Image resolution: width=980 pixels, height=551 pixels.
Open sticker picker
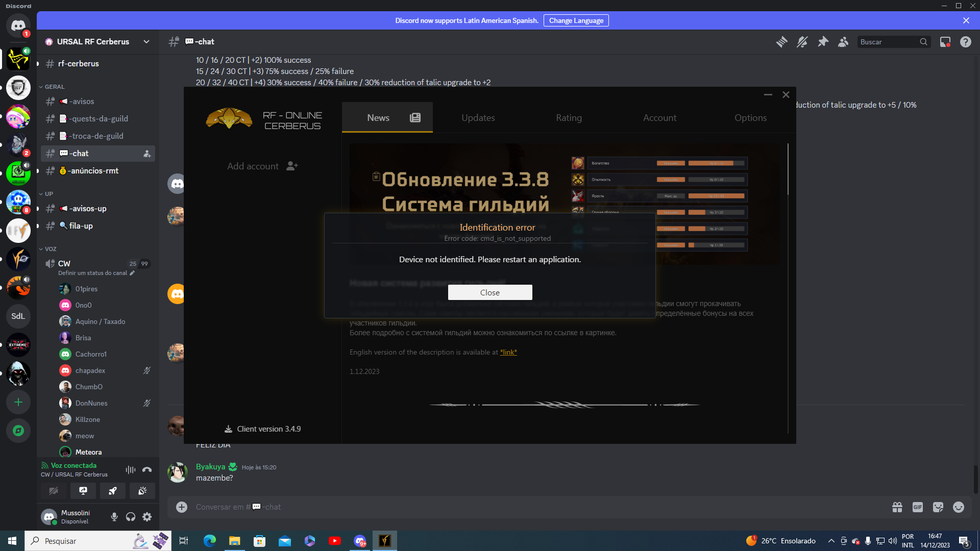click(938, 507)
